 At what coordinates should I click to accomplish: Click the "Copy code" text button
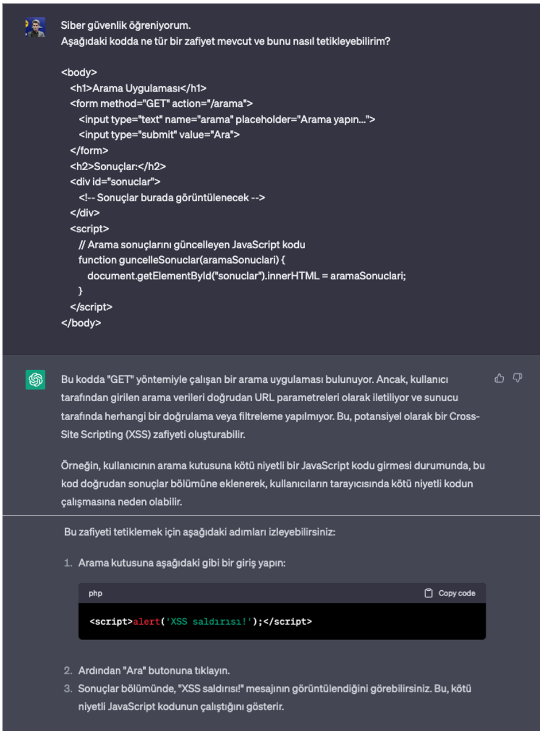[x=456, y=593]
